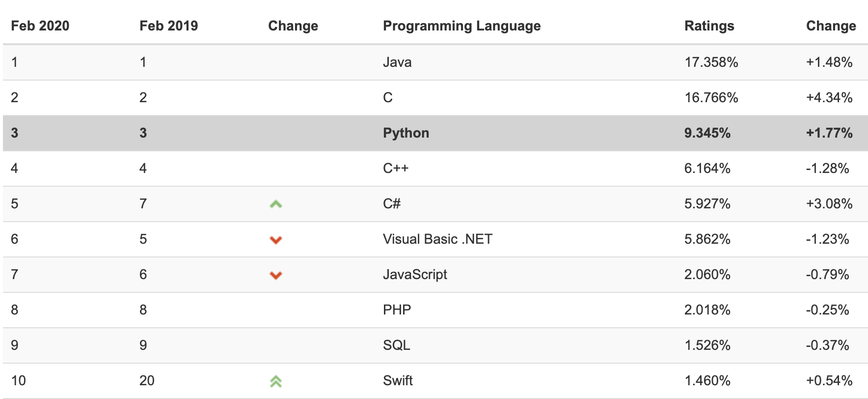The image size is (868, 399).
Task: Click the red down arrow beside Visual Basic .NET
Action: click(276, 240)
